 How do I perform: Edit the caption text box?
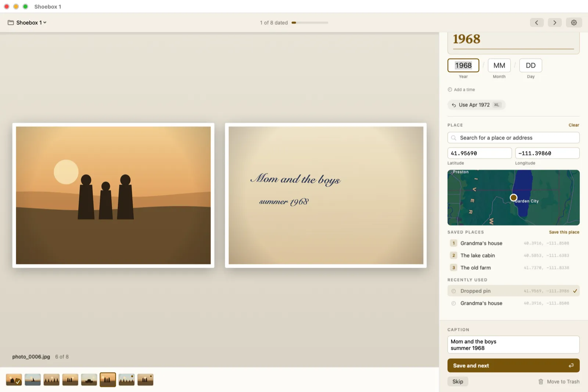(x=513, y=345)
